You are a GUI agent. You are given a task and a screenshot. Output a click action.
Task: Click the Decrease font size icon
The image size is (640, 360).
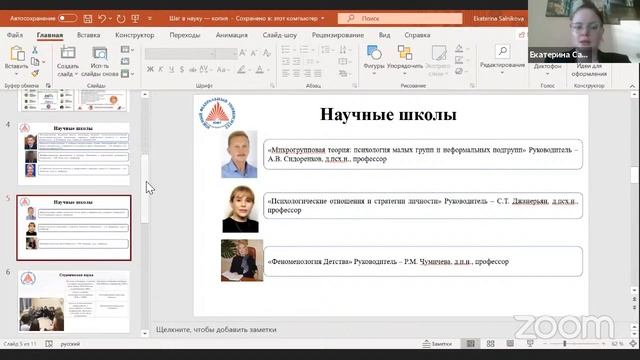(x=254, y=53)
